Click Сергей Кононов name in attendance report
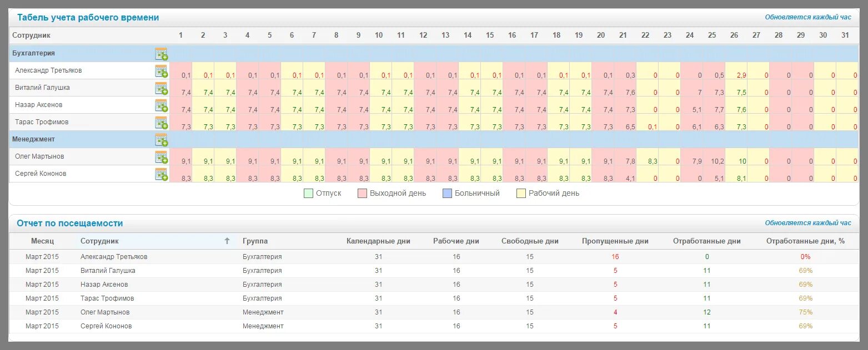 click(106, 326)
